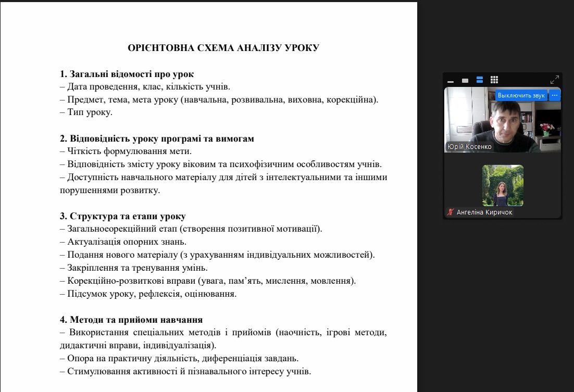Hide the floating video thumbnail panel

coord(451,81)
